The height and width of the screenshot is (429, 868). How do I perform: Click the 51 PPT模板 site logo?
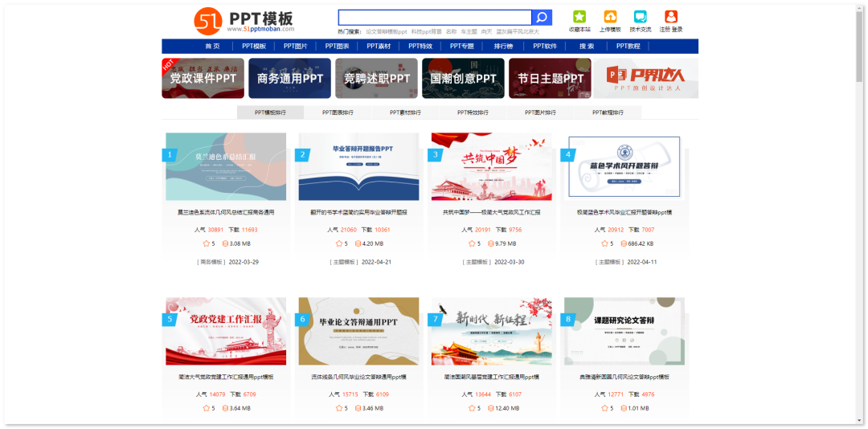click(x=244, y=21)
